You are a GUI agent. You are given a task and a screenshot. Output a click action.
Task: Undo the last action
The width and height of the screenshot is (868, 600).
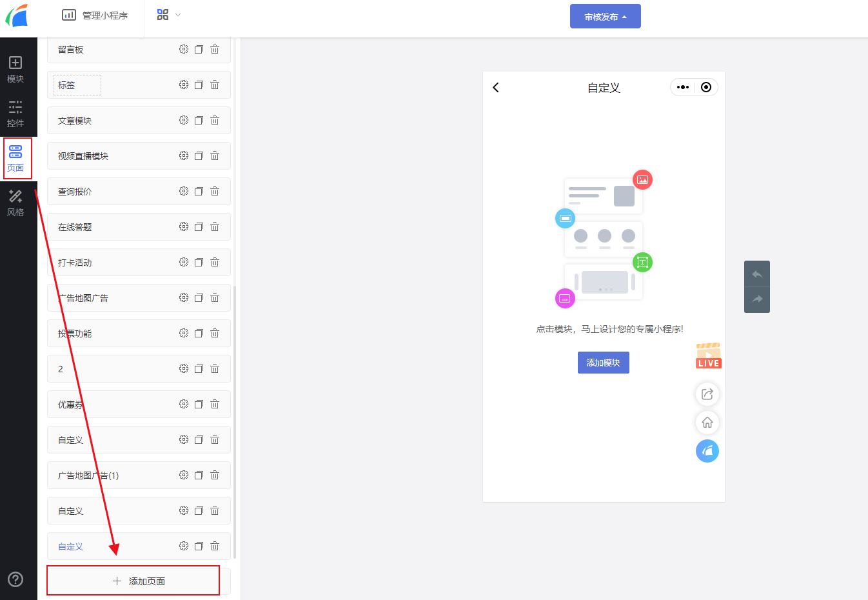[757, 274]
